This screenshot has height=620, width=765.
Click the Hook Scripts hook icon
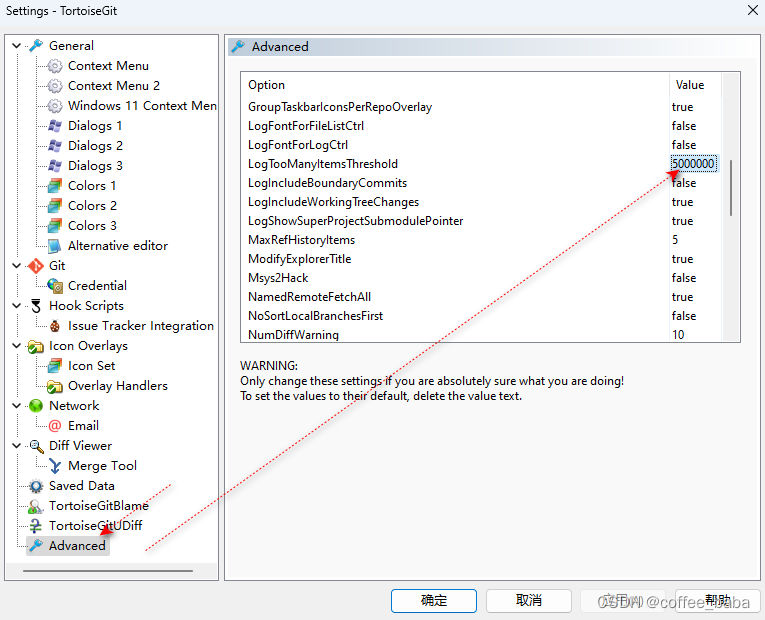[x=36, y=306]
